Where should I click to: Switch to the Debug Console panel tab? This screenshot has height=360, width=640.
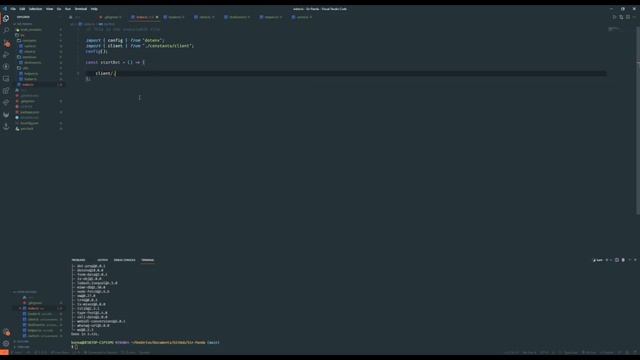pos(124,260)
